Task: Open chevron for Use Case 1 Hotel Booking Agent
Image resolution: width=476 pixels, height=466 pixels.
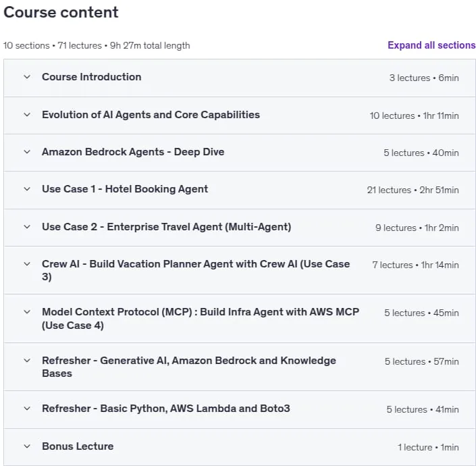Action: point(27,189)
